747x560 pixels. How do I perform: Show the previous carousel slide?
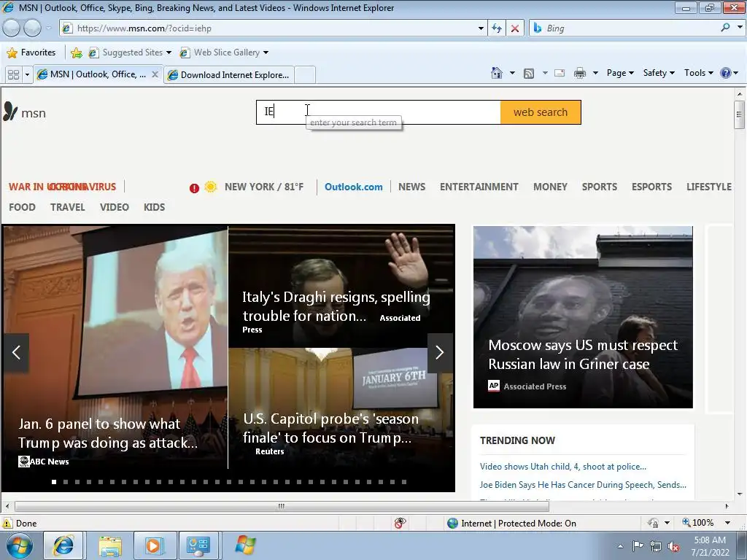16,352
